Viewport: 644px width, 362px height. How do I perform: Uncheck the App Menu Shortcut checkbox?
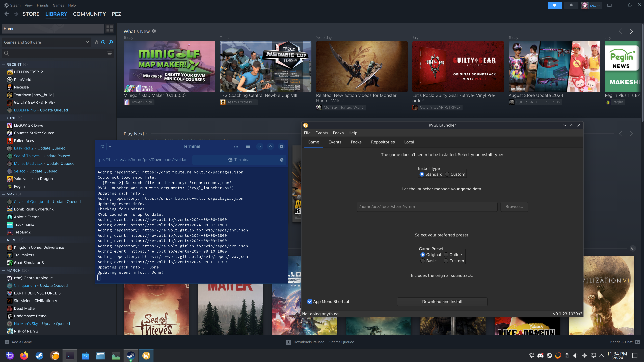point(310,301)
